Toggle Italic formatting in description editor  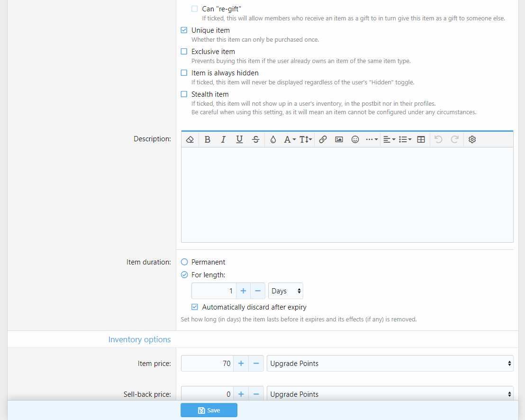pyautogui.click(x=223, y=139)
